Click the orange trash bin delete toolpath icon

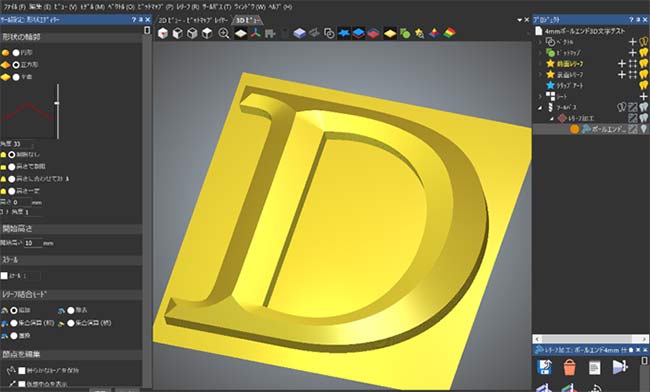pyautogui.click(x=570, y=367)
